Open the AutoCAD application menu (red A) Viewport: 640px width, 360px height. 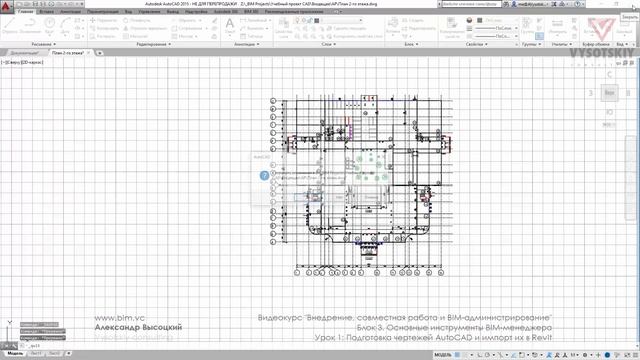coord(7,7)
